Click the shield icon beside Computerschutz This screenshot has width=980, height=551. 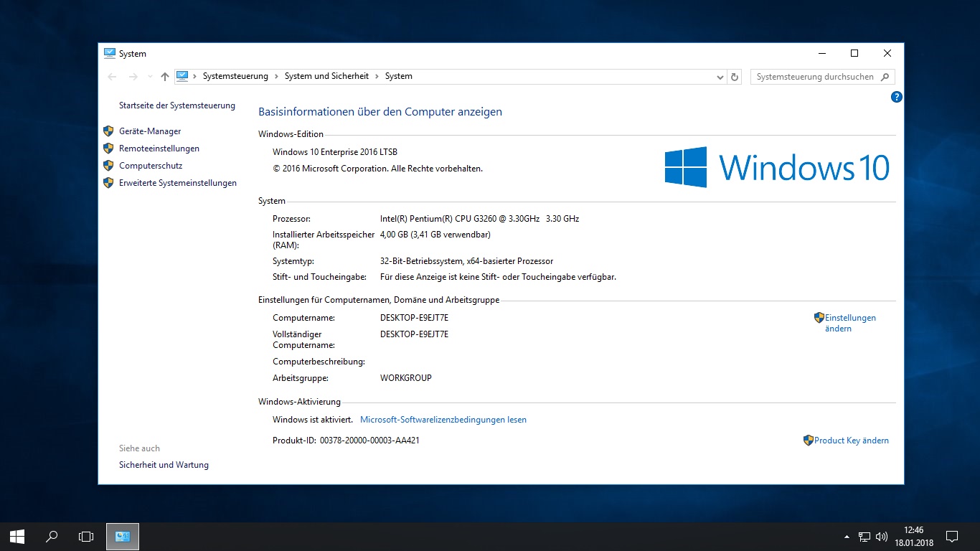(x=108, y=166)
